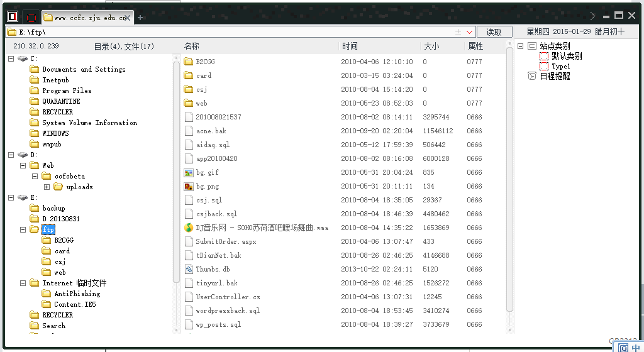This screenshot has width=644, height=352.
Task: Close the www.ccfc.zju.edu.cn tab
Action: coord(127,18)
